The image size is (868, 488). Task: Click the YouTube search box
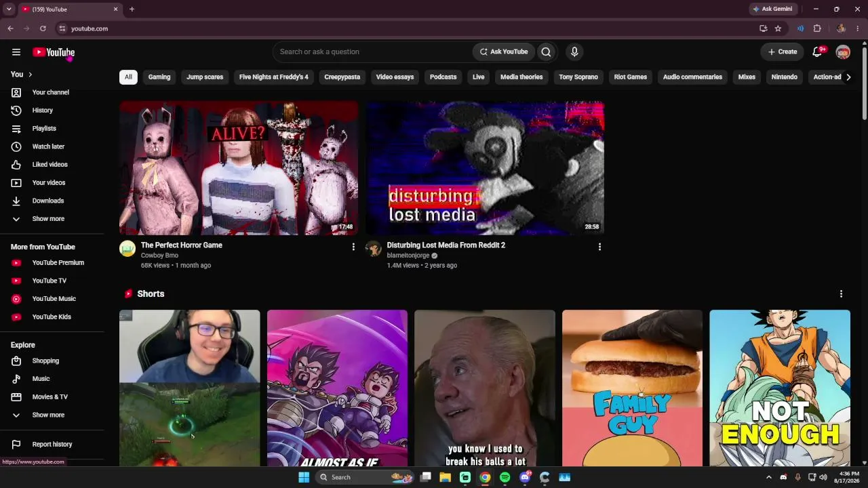pyautogui.click(x=373, y=52)
